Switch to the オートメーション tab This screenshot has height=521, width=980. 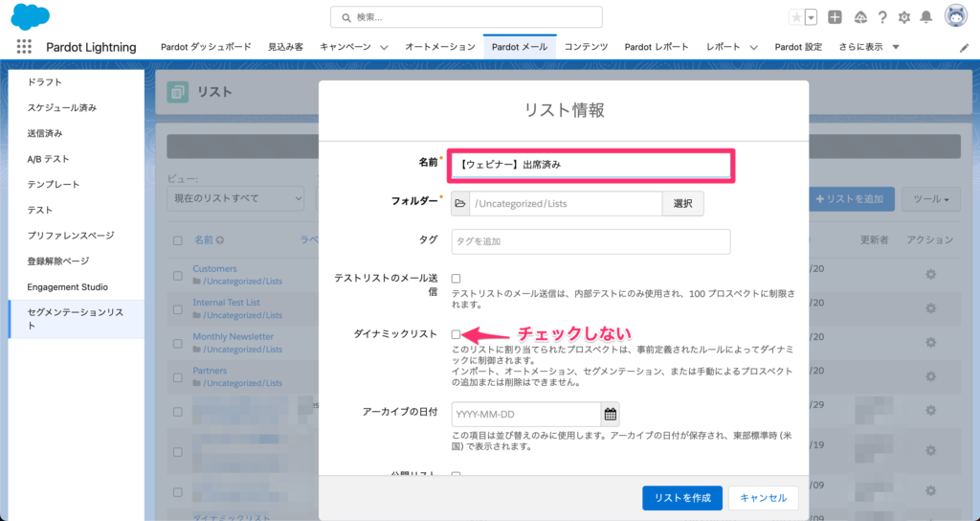coord(439,47)
